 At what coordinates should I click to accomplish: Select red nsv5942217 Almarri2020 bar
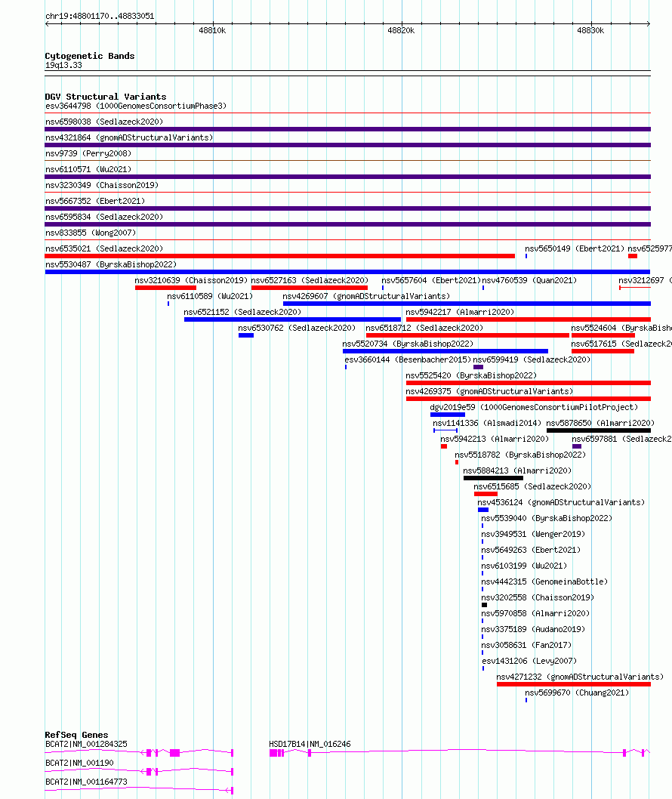coord(529,319)
